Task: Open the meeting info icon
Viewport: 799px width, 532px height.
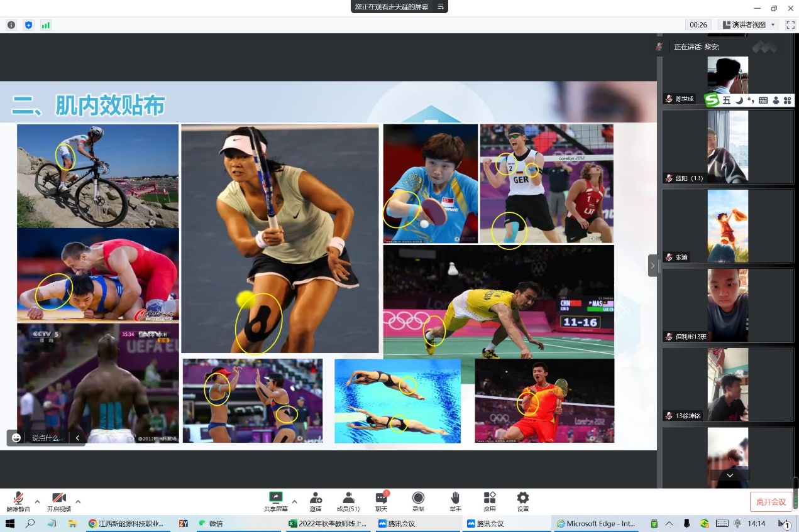Action: (x=11, y=25)
